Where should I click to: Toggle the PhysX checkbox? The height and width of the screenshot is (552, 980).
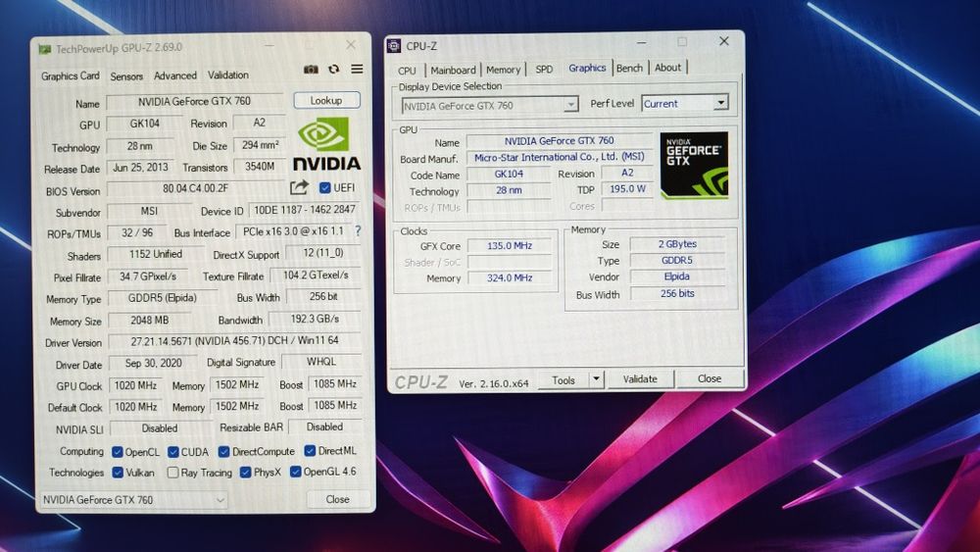click(x=245, y=472)
